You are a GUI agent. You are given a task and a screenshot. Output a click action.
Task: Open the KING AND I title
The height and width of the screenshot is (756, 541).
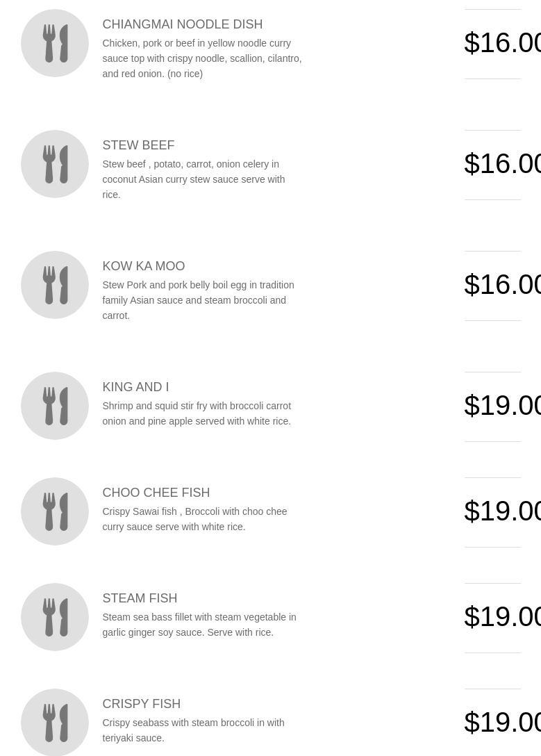(x=135, y=387)
